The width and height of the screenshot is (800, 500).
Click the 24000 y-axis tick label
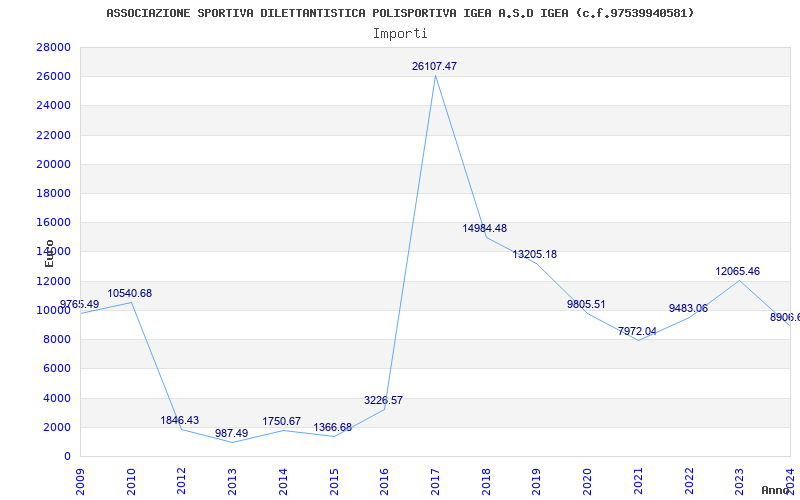pos(54,106)
